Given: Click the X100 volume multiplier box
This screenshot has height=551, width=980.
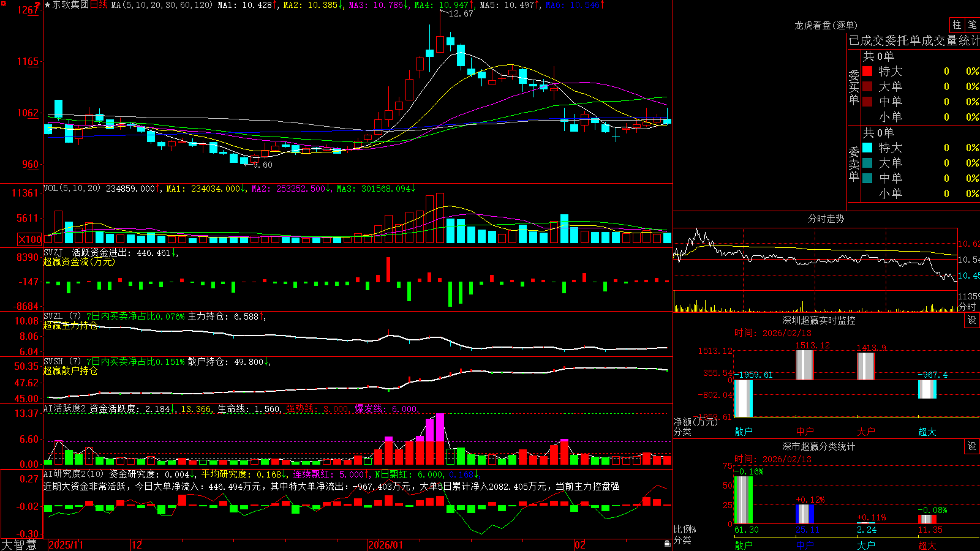Looking at the screenshot, I should (30, 239).
